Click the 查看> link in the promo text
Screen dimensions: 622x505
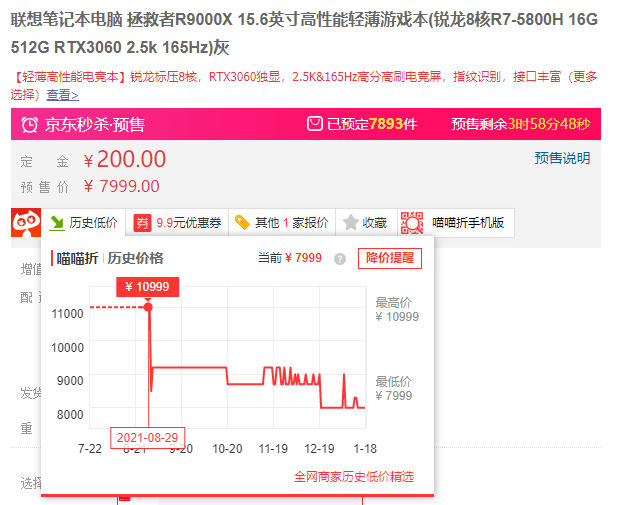[63, 95]
